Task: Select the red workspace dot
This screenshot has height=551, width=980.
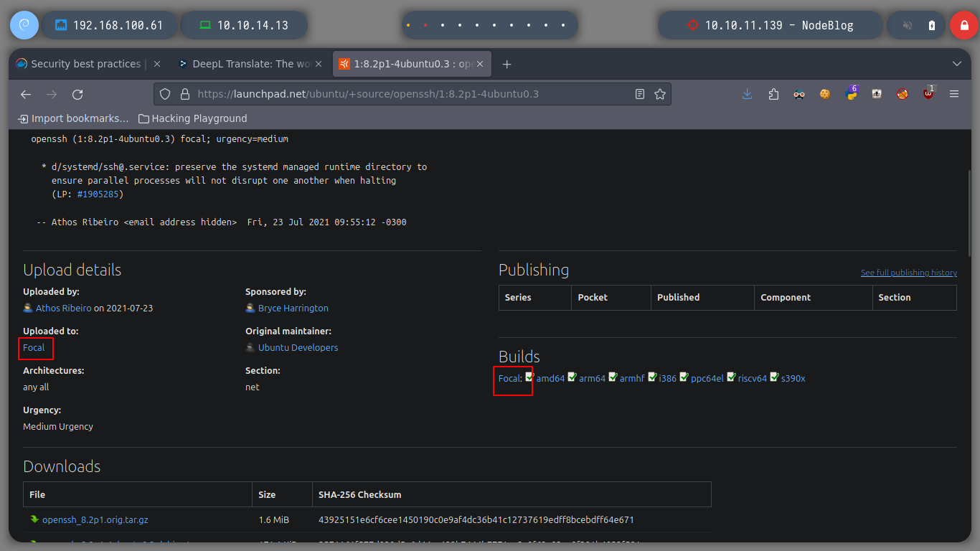Action: click(425, 25)
